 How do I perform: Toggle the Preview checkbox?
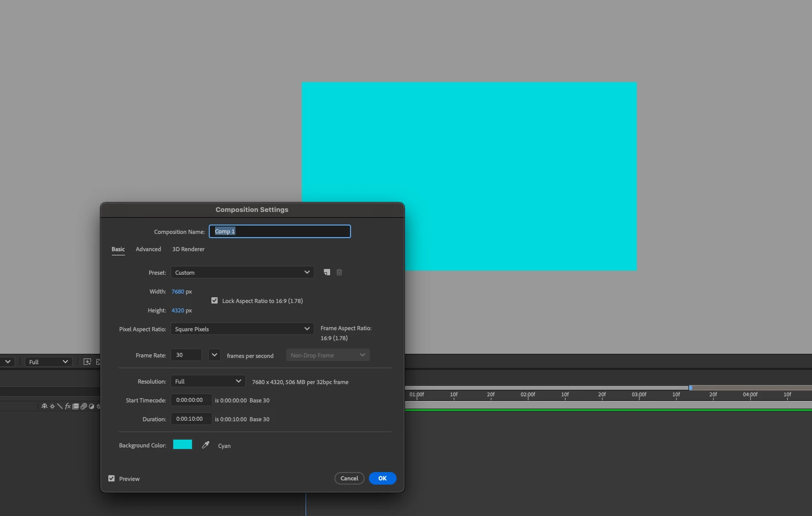coord(111,478)
